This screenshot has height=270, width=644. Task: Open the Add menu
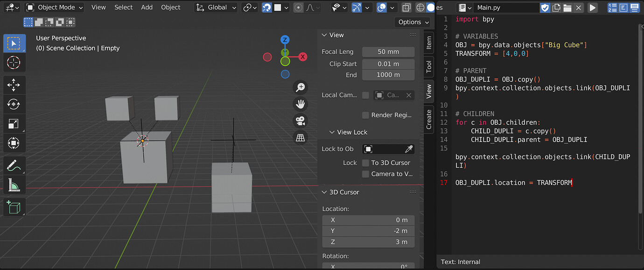pos(147,7)
